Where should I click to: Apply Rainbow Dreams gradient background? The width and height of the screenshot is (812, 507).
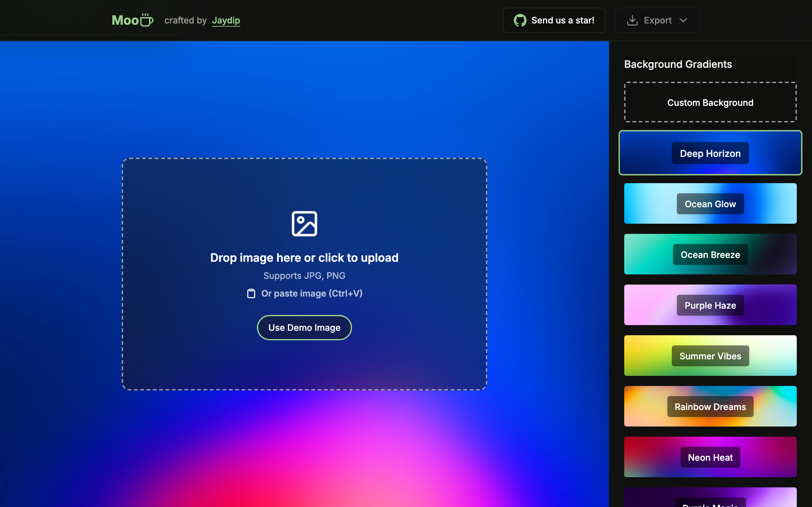pyautogui.click(x=710, y=407)
